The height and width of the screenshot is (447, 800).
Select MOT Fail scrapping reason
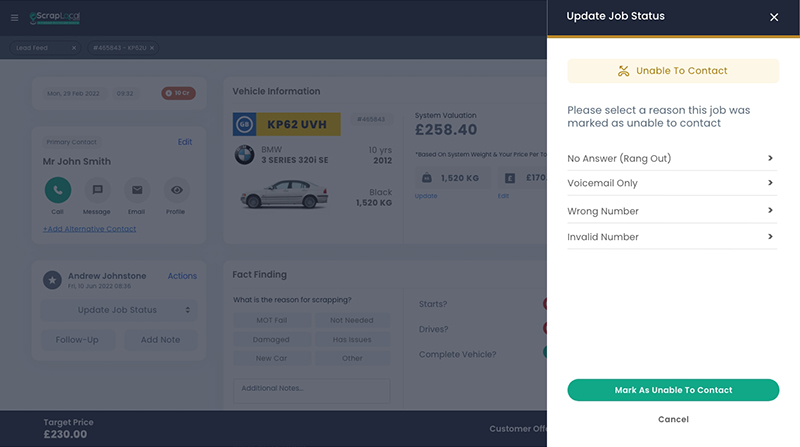270,320
